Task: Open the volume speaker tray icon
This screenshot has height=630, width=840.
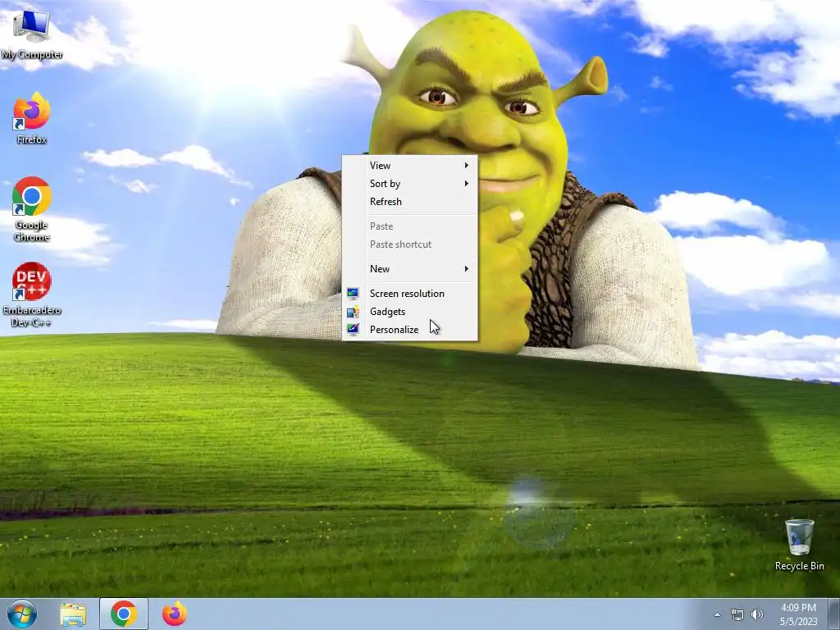Action: tap(757, 614)
